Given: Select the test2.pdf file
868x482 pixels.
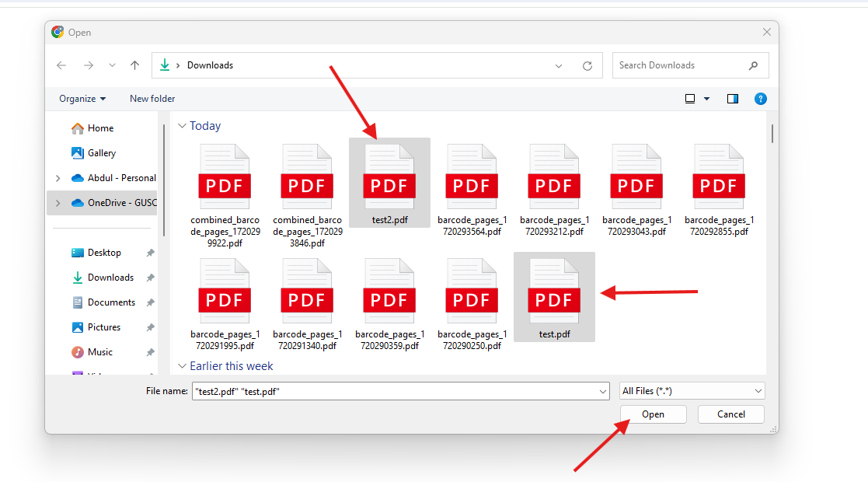Looking at the screenshot, I should pos(389,184).
